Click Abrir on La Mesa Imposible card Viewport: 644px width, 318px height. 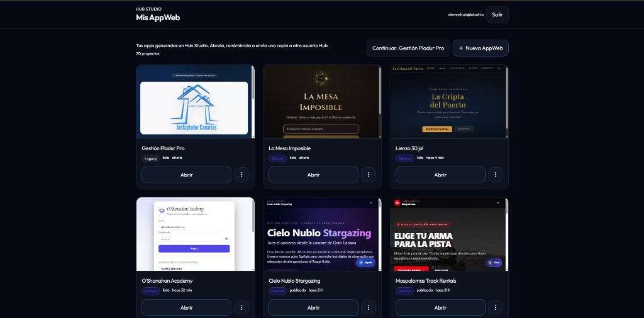point(313,175)
